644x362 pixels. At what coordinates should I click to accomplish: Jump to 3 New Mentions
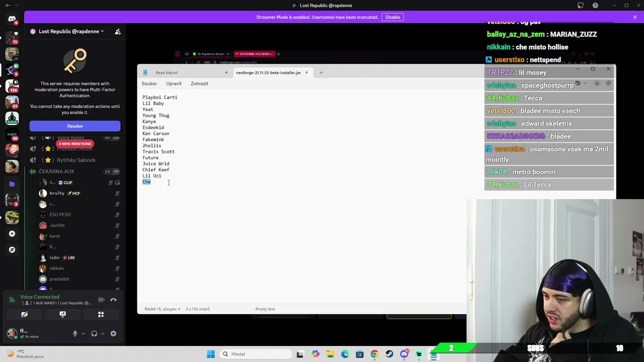74,144
